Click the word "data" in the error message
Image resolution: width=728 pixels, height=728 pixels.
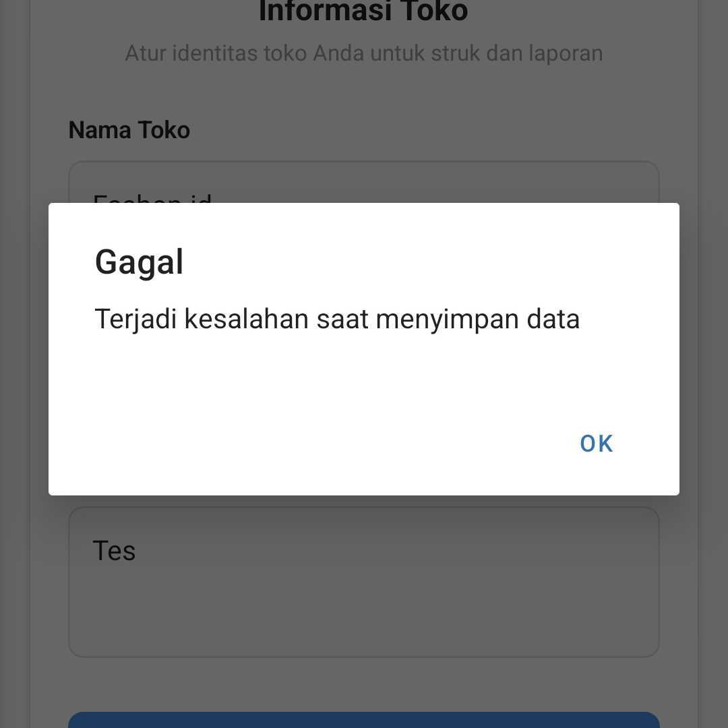tap(553, 320)
